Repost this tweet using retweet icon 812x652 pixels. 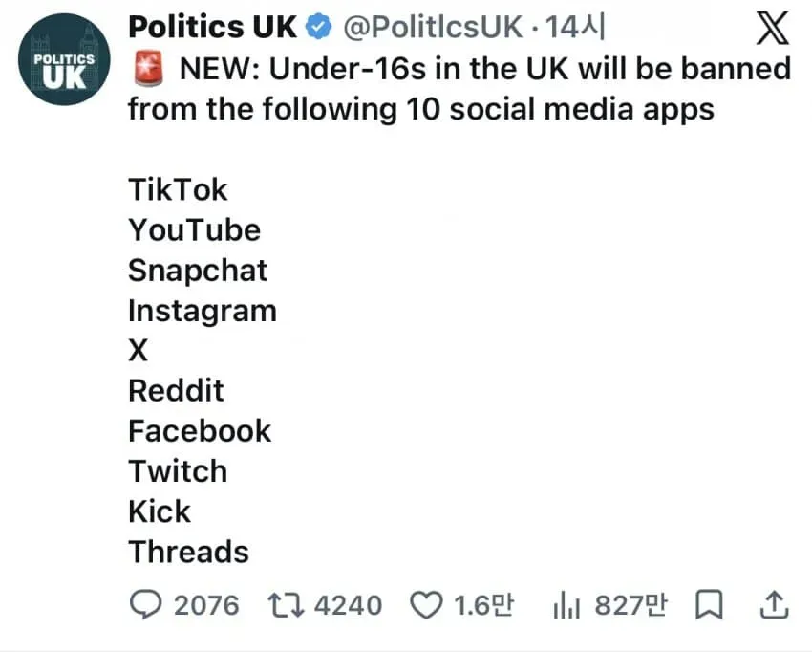pyautogui.click(x=286, y=605)
